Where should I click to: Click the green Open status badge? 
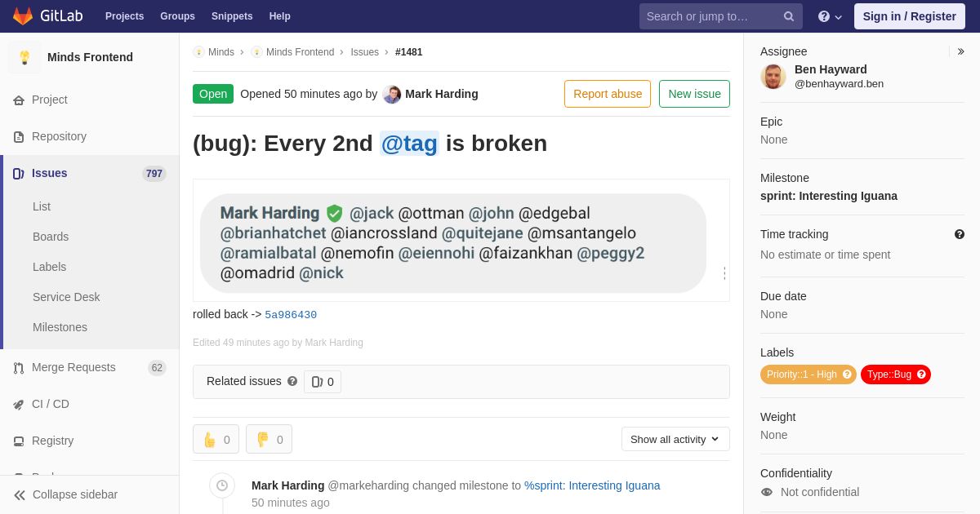click(x=213, y=94)
